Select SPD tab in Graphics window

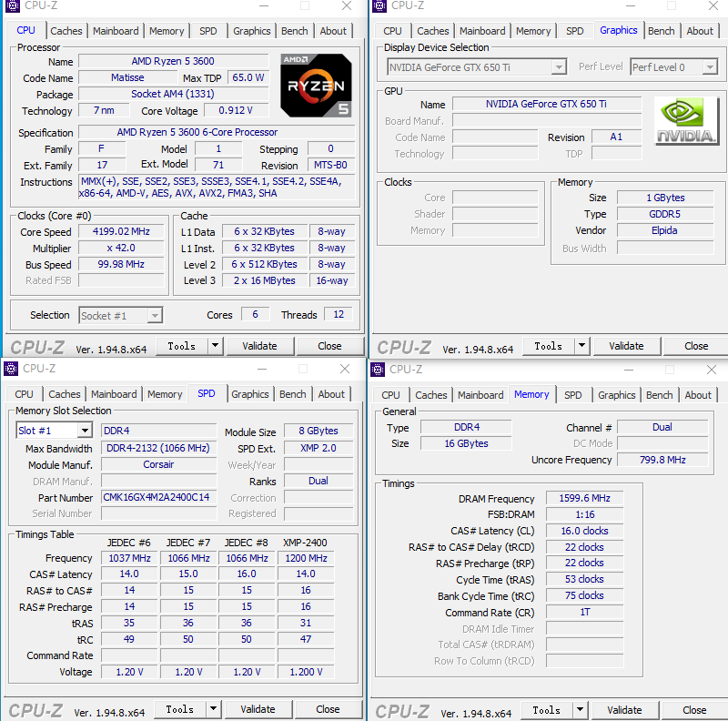pos(575,31)
